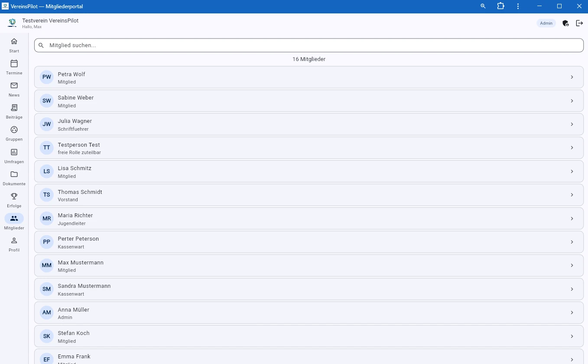The height and width of the screenshot is (364, 588).
Task: Go to the News envelope icon
Action: coord(14,86)
